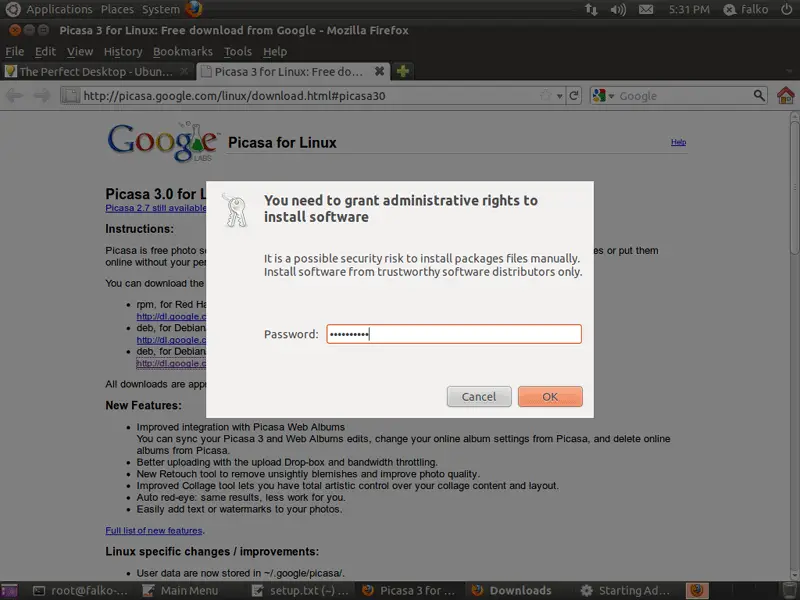Open the falko user menu
The width and height of the screenshot is (800, 600).
[x=746, y=9]
